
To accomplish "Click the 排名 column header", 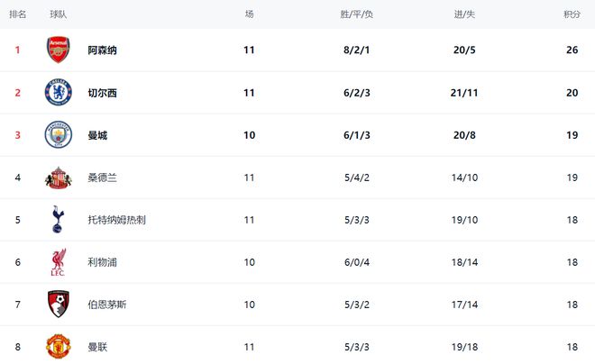I will [x=17, y=14].
